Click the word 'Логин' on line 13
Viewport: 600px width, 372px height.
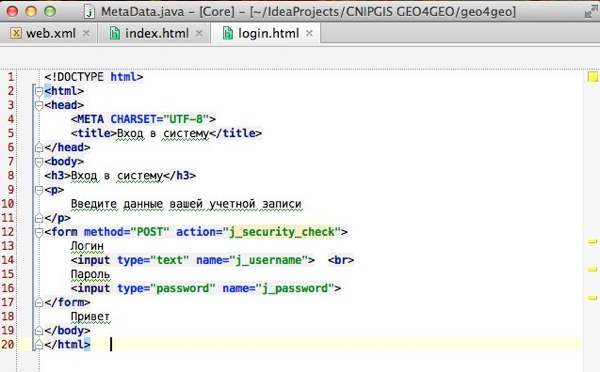pyautogui.click(x=87, y=246)
